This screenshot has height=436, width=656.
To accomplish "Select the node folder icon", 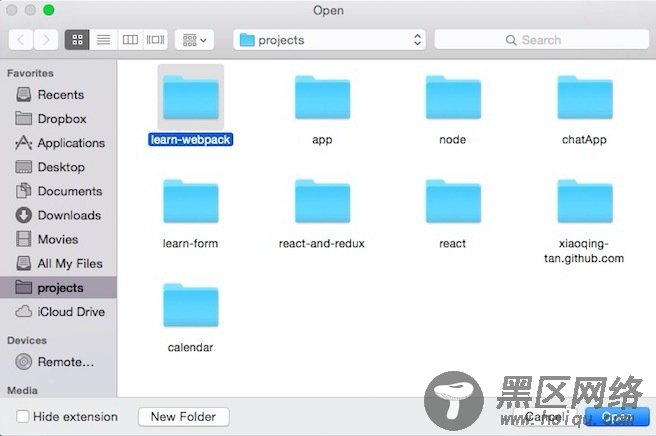I will click(x=453, y=97).
